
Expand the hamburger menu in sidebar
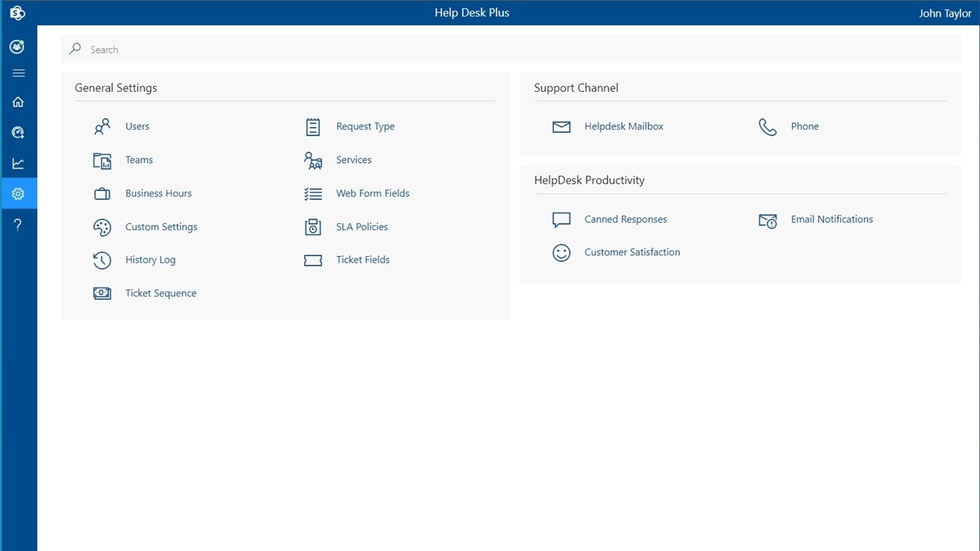click(19, 73)
